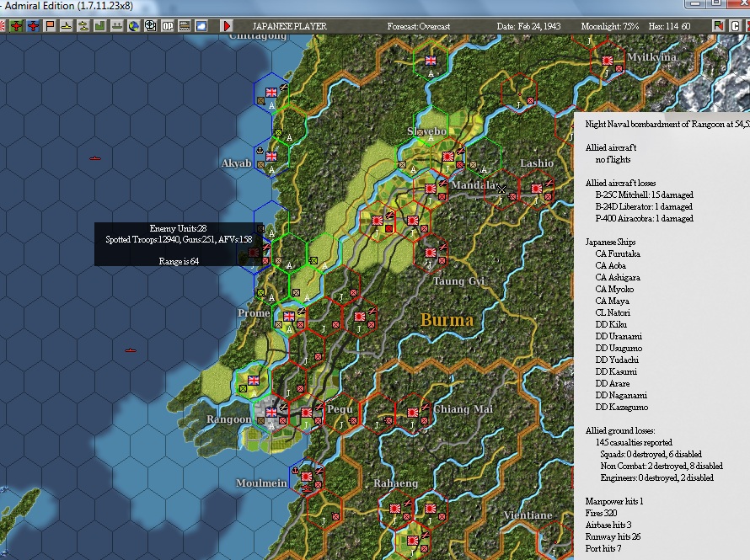750x560 pixels.
Task: Click the Rahaeng city label
Action: (x=395, y=483)
